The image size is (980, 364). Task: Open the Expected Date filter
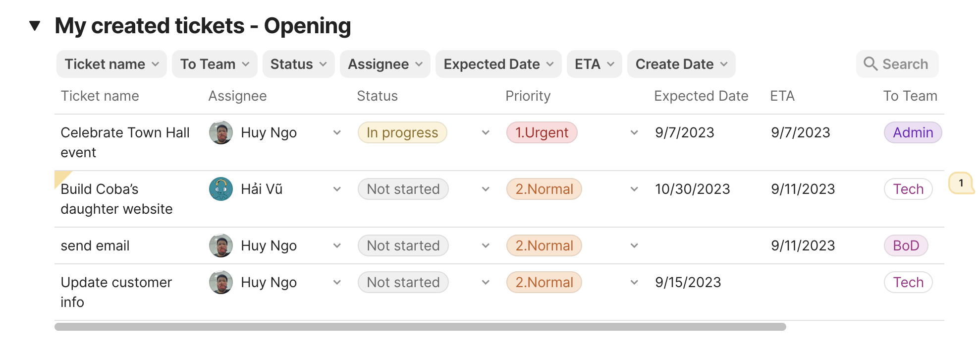498,64
